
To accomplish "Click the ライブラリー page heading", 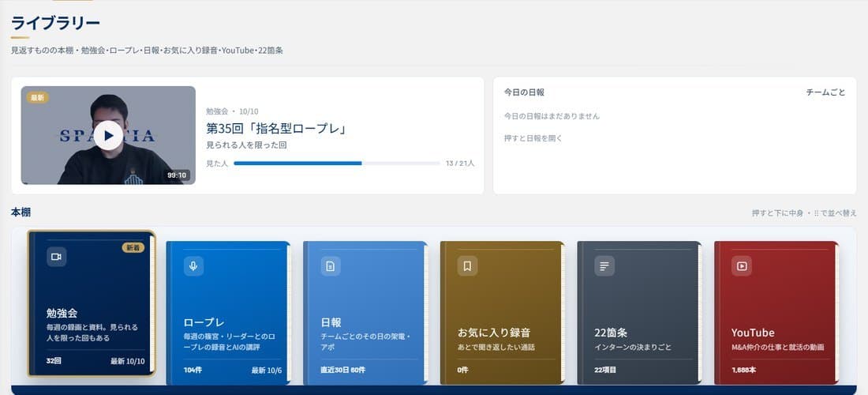I will pyautogui.click(x=55, y=23).
